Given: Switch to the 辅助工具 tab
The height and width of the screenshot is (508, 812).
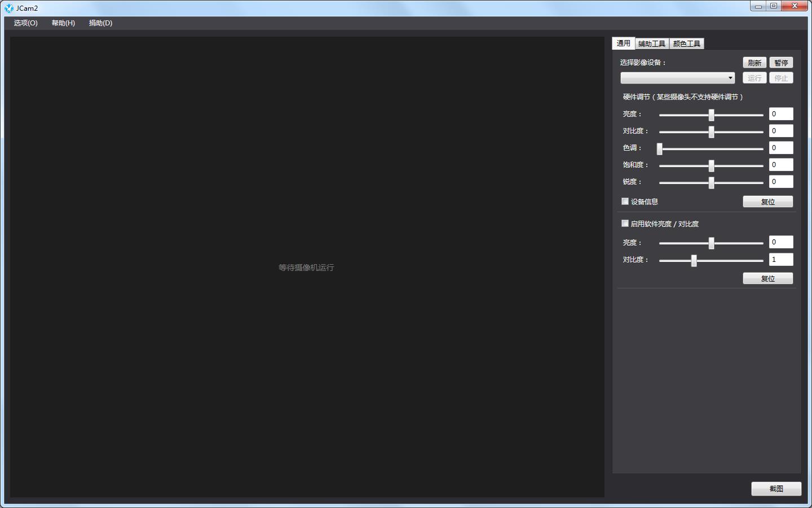Looking at the screenshot, I should click(652, 43).
